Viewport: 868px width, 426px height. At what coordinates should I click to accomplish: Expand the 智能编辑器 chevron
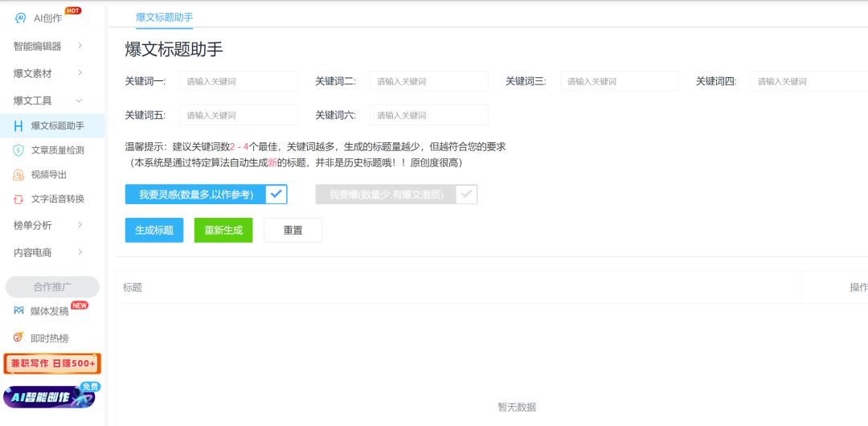point(80,46)
